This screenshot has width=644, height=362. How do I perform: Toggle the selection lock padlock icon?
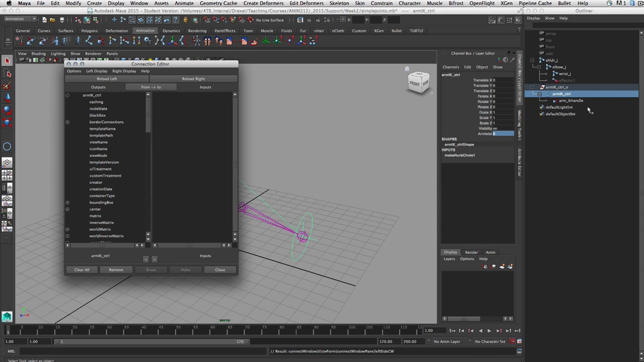[185, 20]
